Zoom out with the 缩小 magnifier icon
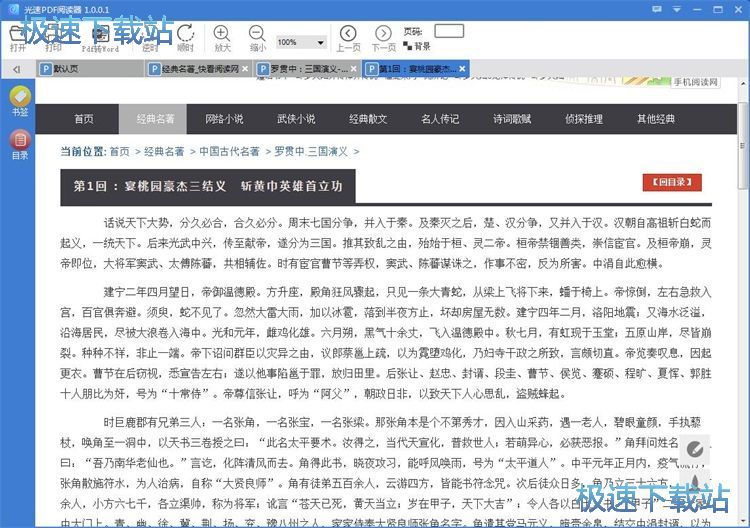The width and height of the screenshot is (750, 528). click(257, 38)
